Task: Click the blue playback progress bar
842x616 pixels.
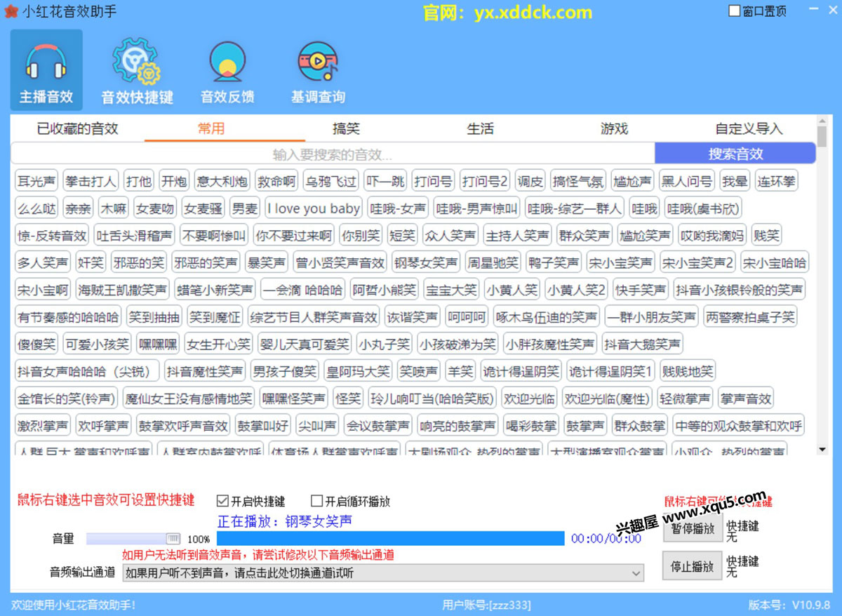Action: click(x=391, y=538)
